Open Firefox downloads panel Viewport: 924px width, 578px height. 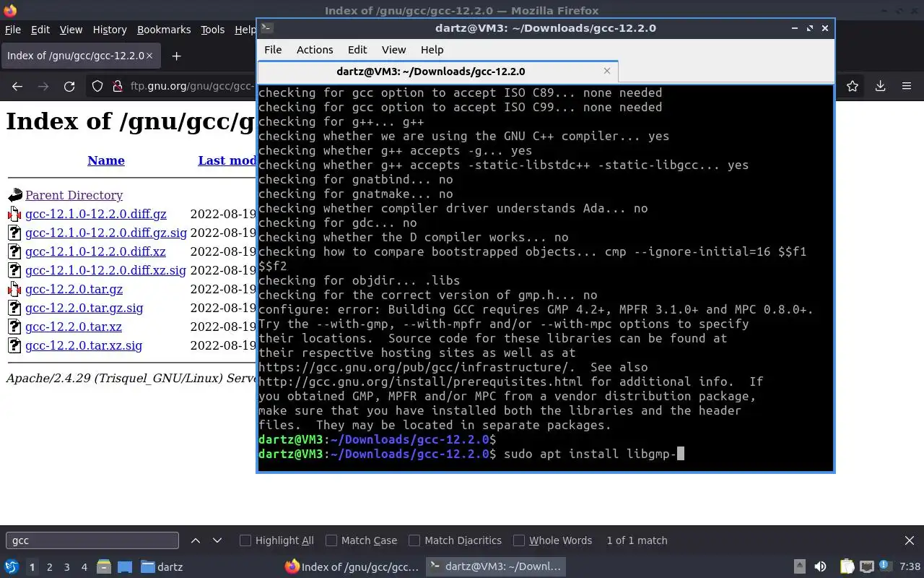[x=880, y=86]
